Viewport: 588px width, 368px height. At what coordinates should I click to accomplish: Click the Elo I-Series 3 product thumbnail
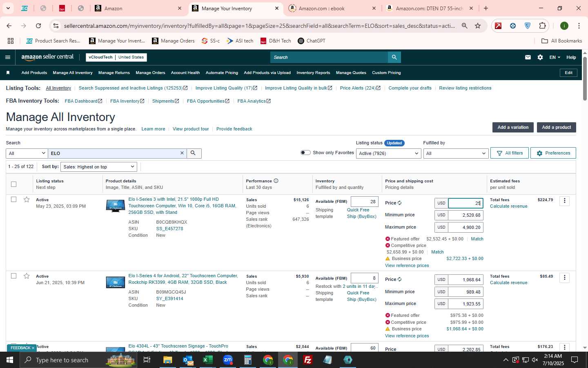coord(115,206)
